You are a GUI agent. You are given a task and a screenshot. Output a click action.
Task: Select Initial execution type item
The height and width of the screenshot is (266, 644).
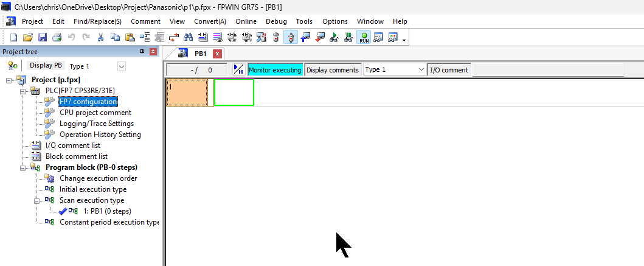tap(93, 189)
